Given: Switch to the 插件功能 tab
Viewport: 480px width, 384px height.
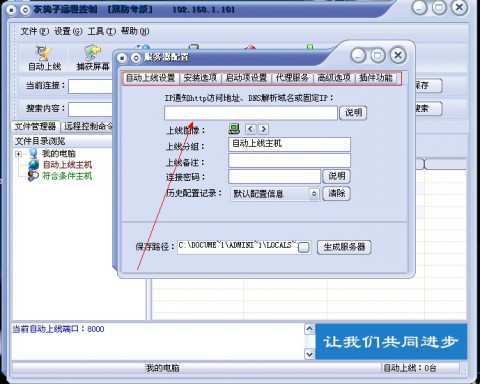Looking at the screenshot, I should pos(376,78).
